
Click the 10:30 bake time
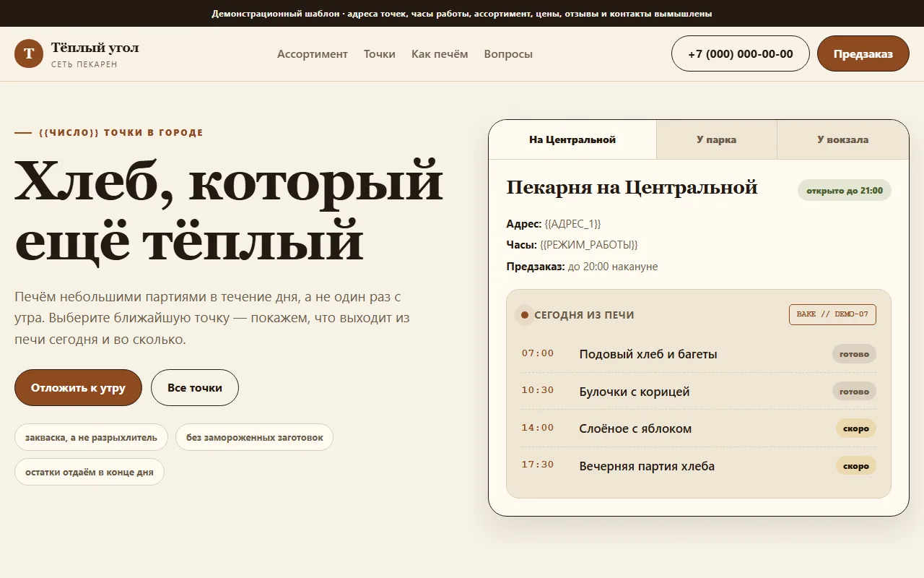point(538,390)
